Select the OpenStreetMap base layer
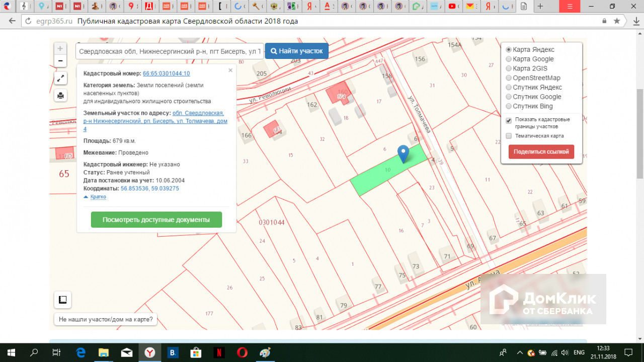The image size is (644, 362). point(509,78)
